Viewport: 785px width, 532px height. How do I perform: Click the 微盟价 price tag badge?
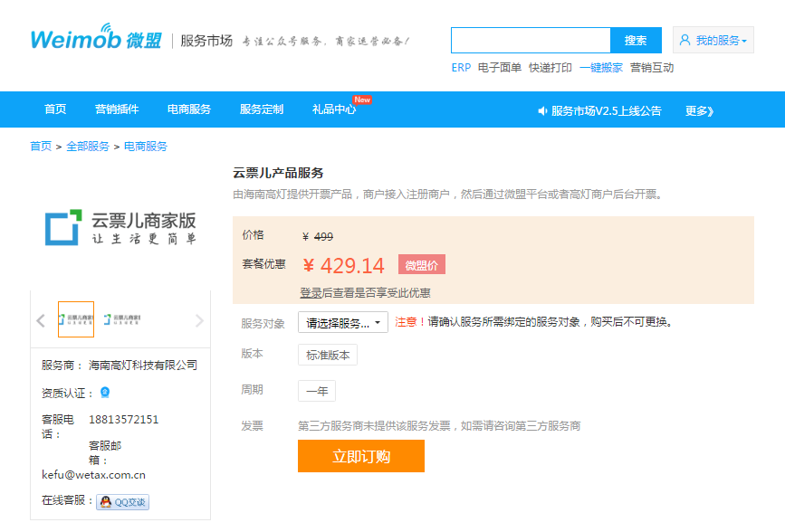click(x=422, y=264)
